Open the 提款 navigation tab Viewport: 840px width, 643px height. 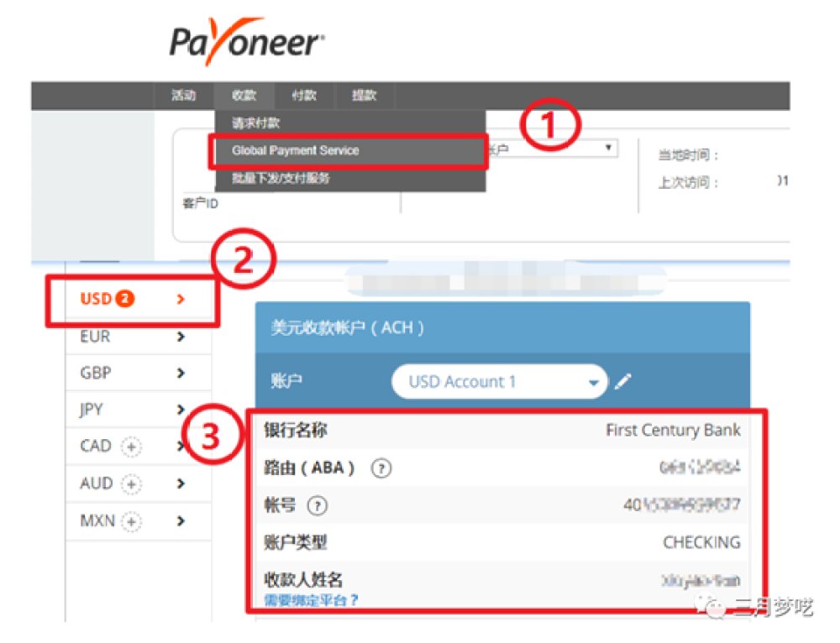pyautogui.click(x=364, y=96)
